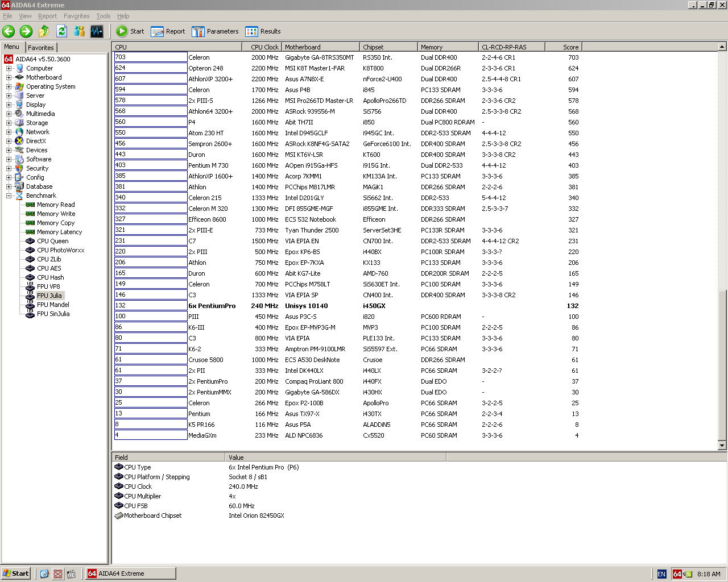Select CPU Queen benchmark in tree

tap(52, 241)
